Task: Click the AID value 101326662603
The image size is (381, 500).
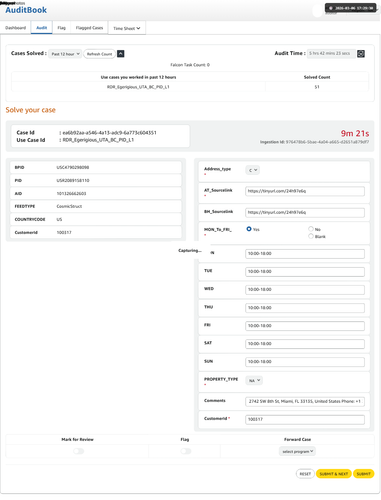Action: 71,193
